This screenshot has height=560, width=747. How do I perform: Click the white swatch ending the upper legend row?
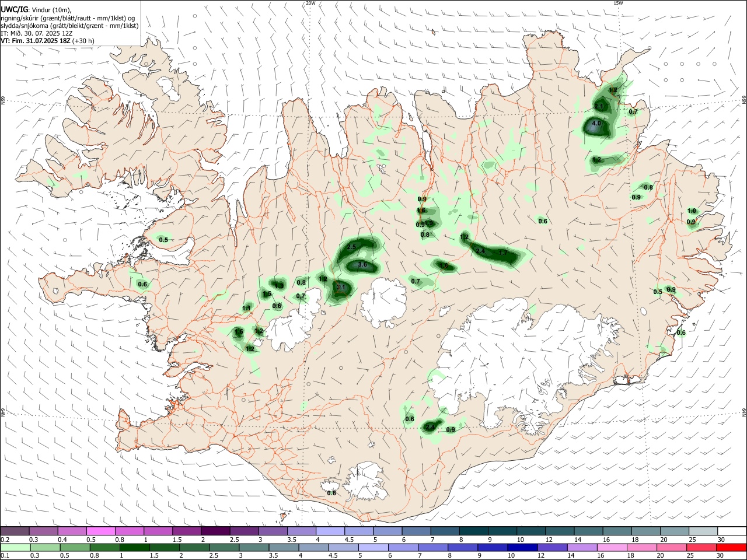click(x=731, y=531)
